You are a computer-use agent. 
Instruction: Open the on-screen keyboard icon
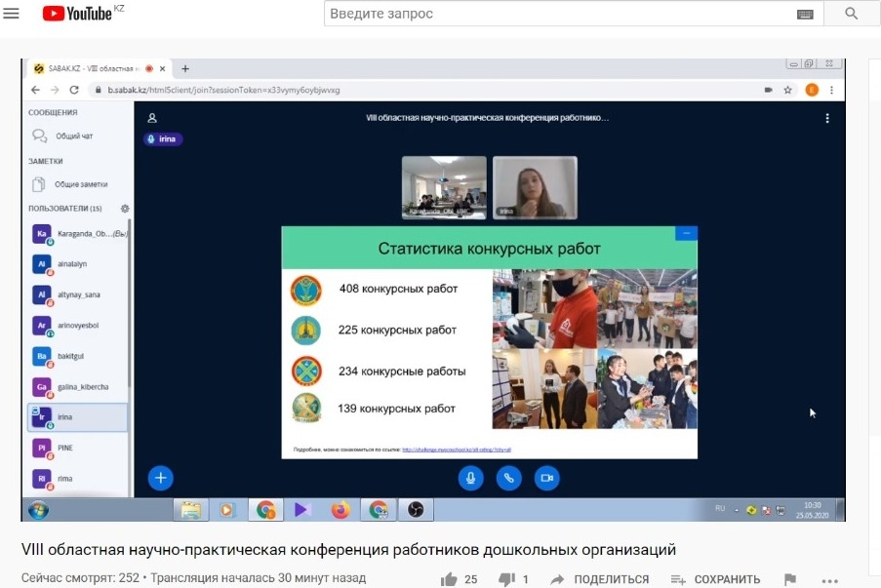pos(805,14)
